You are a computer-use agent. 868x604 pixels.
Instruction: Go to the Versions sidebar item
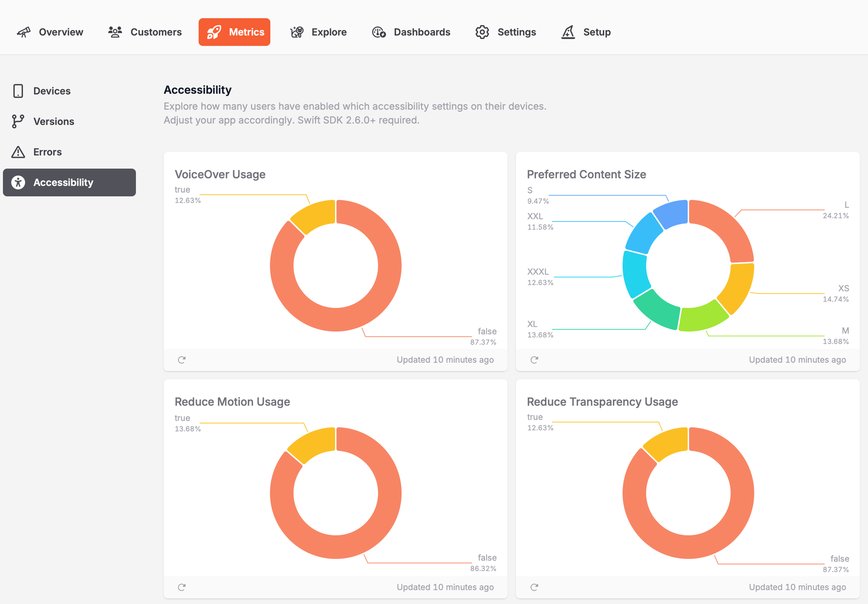[54, 121]
